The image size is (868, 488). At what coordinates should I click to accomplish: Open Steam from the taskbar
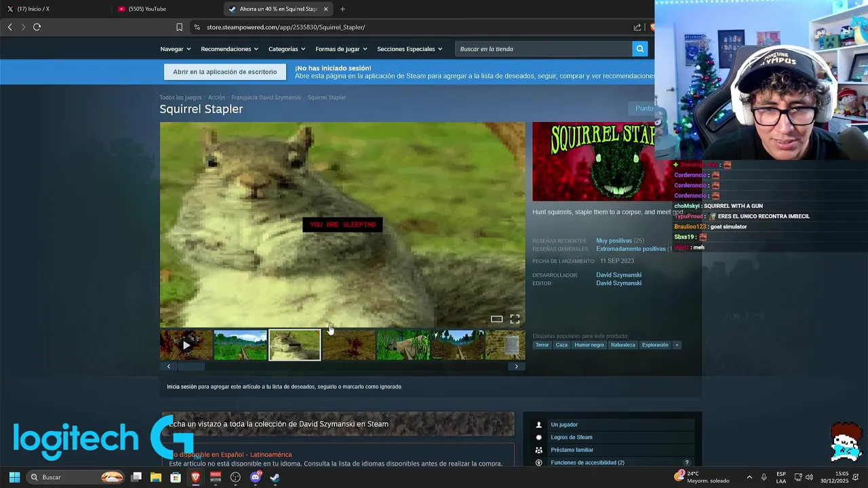click(x=275, y=477)
